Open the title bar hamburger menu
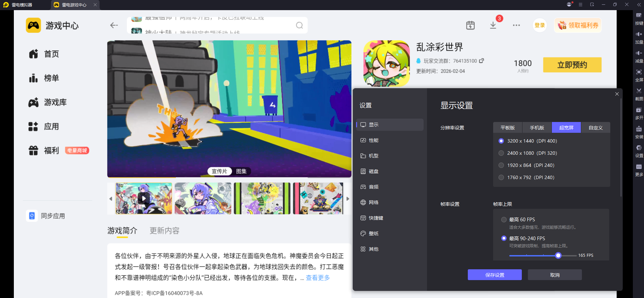Viewport: 644px width, 298px height. [x=581, y=5]
